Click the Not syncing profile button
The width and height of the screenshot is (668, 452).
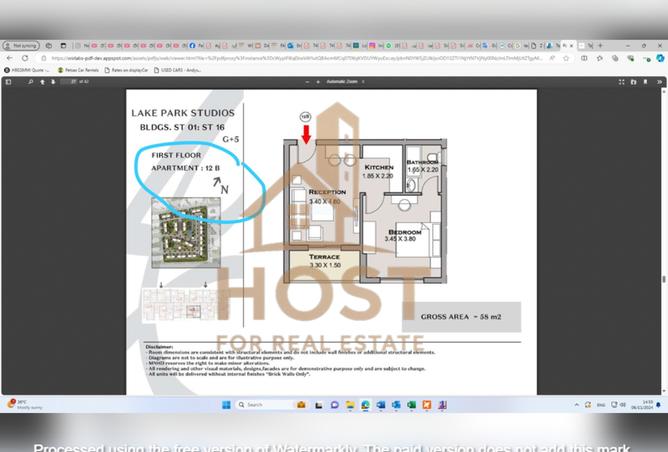(x=21, y=45)
